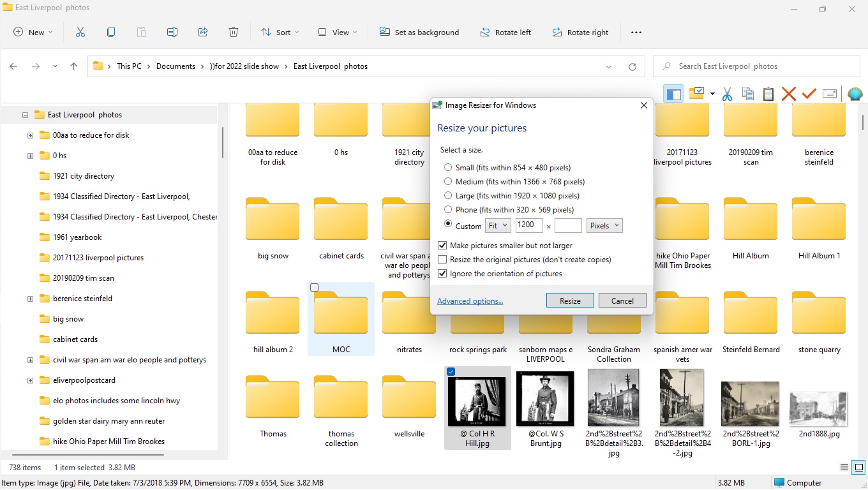Image resolution: width=868 pixels, height=490 pixels.
Task: Click the red X delete icon
Action: (789, 94)
